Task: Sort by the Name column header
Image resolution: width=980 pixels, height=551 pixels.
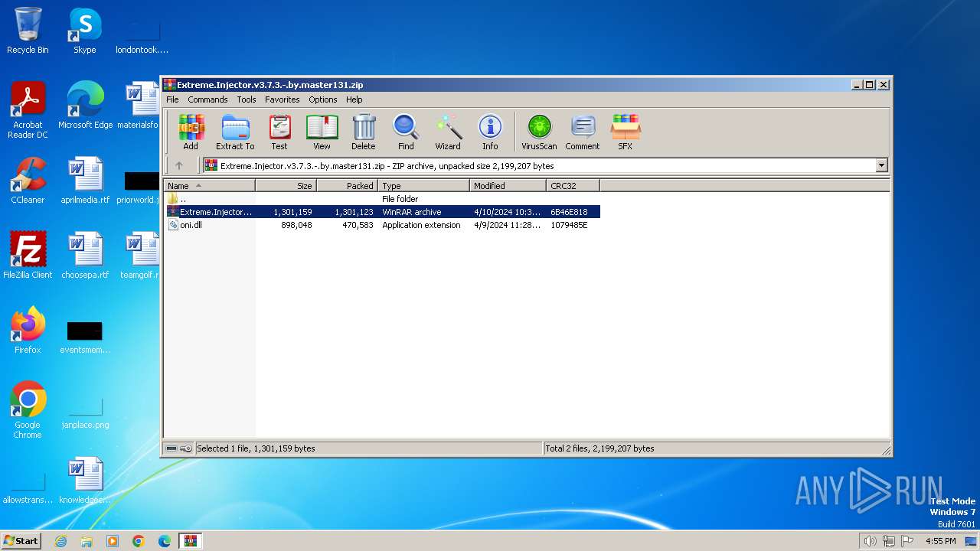Action: (x=210, y=186)
